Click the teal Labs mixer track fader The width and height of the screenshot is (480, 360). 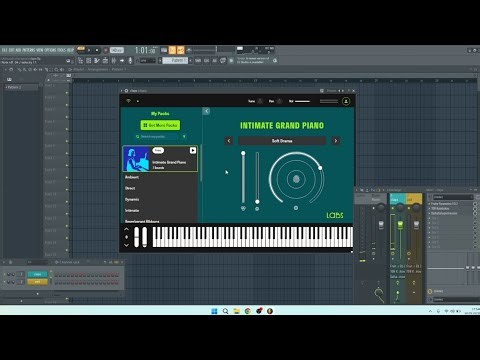coord(400,225)
